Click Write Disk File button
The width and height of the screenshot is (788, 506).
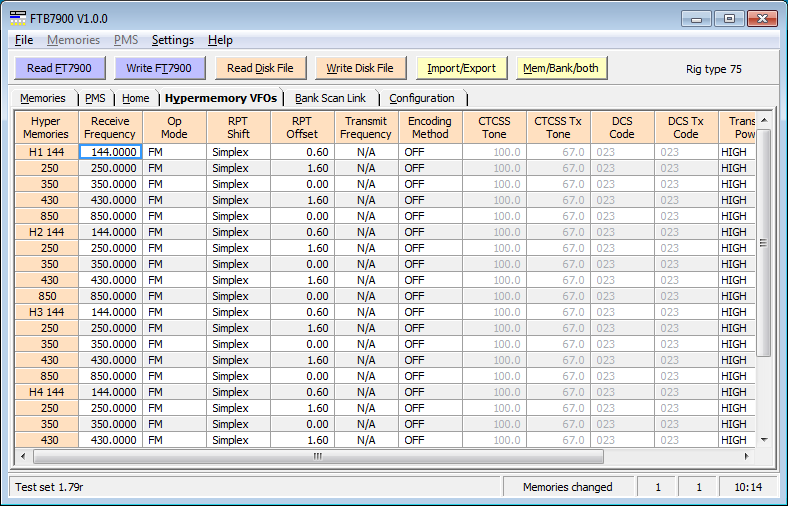click(360, 68)
